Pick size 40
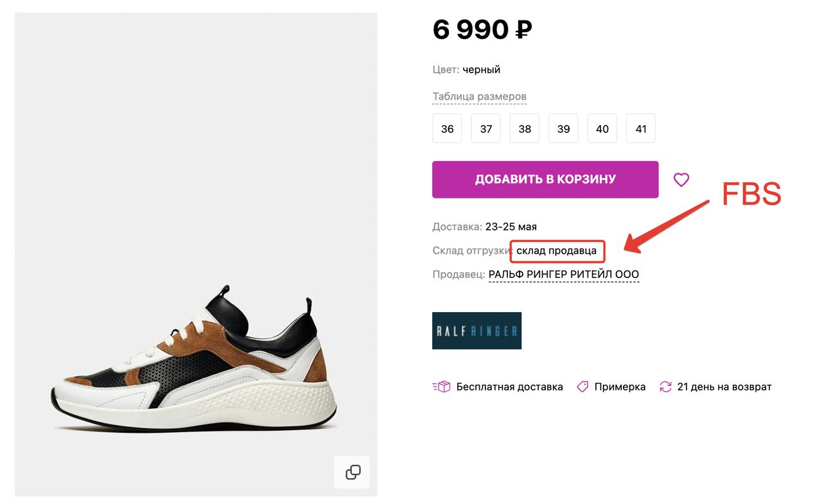 click(x=602, y=128)
